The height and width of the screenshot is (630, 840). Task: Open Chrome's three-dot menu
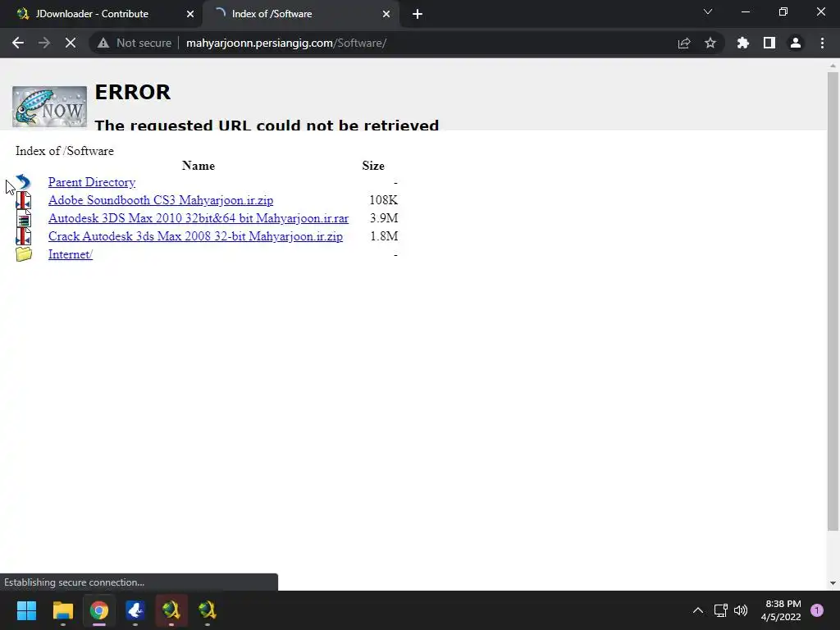click(822, 43)
